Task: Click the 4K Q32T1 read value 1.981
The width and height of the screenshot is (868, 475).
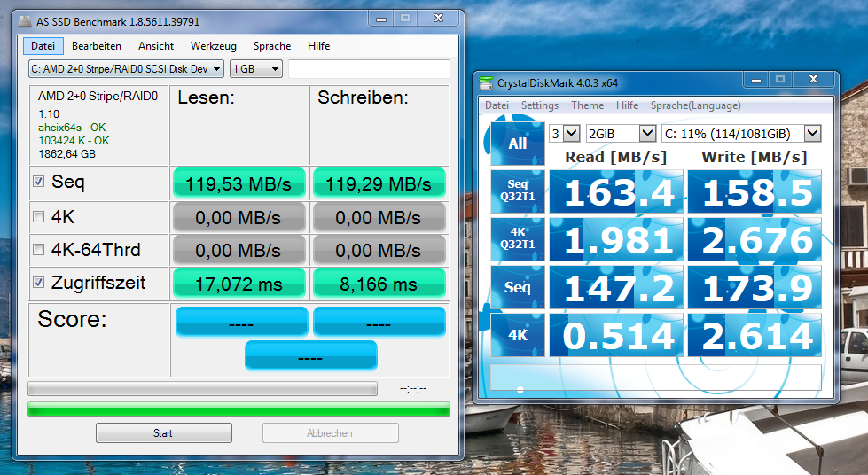Action: (616, 239)
